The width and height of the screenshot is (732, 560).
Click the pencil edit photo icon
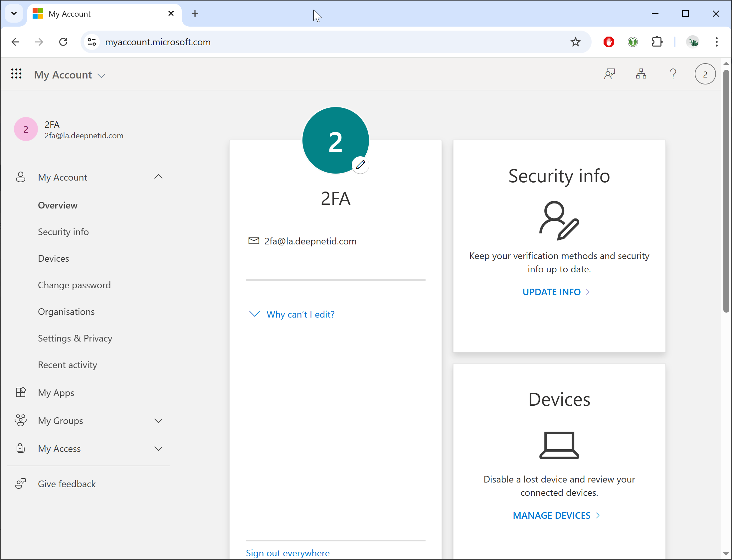360,165
